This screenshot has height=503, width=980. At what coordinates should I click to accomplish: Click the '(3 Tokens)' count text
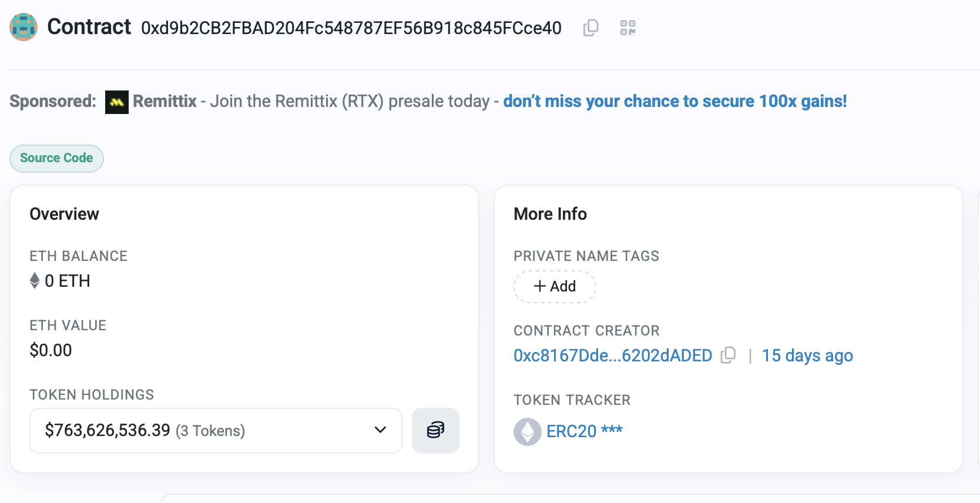click(x=210, y=431)
